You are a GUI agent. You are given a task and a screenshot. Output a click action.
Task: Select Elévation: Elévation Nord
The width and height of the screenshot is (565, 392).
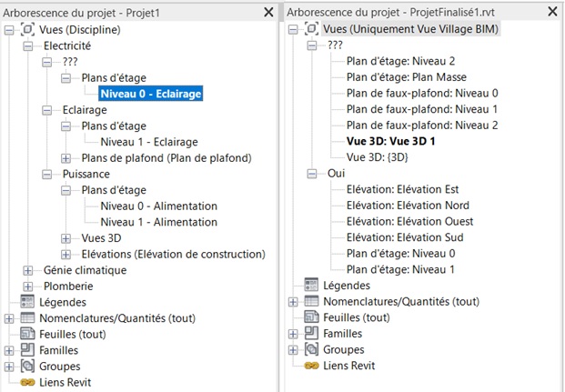click(x=408, y=206)
